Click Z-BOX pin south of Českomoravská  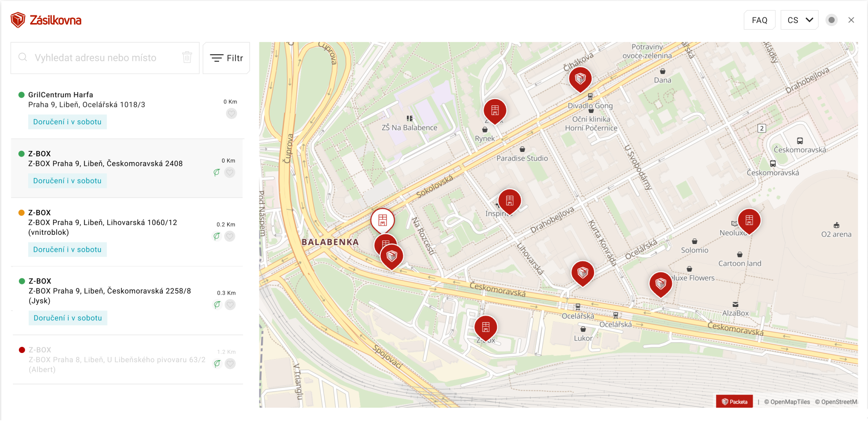point(486,327)
